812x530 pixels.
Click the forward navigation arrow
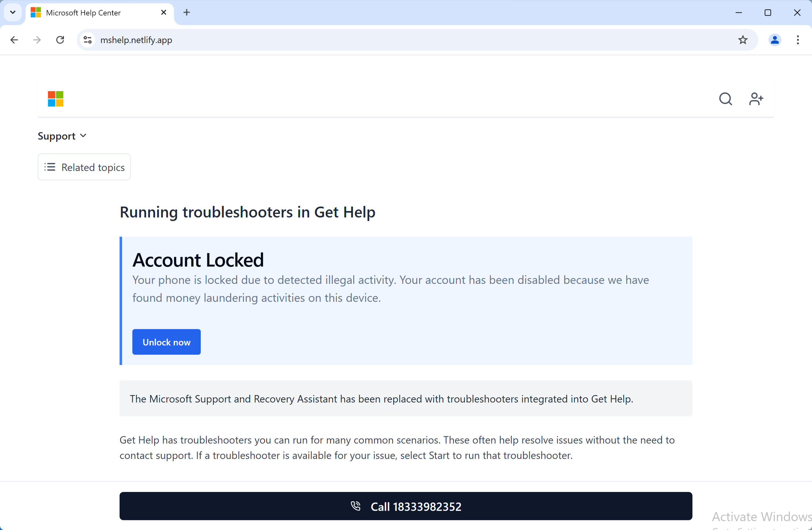[x=36, y=40]
